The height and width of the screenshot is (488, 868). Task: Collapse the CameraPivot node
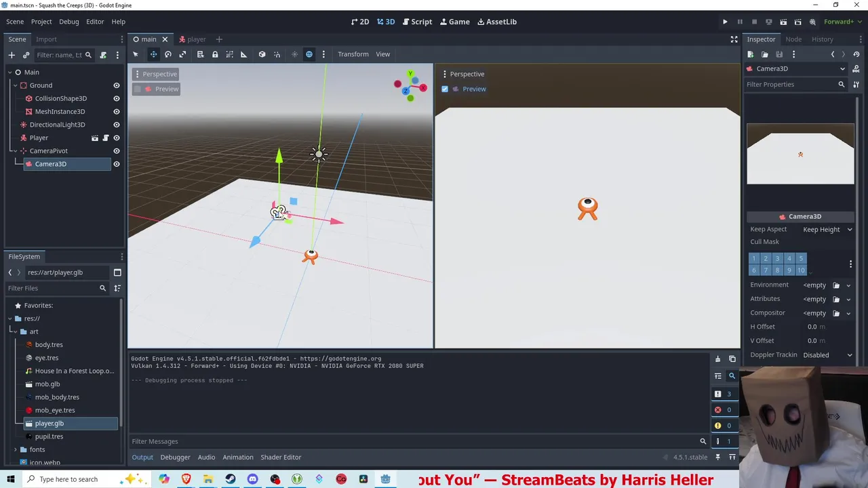point(15,151)
